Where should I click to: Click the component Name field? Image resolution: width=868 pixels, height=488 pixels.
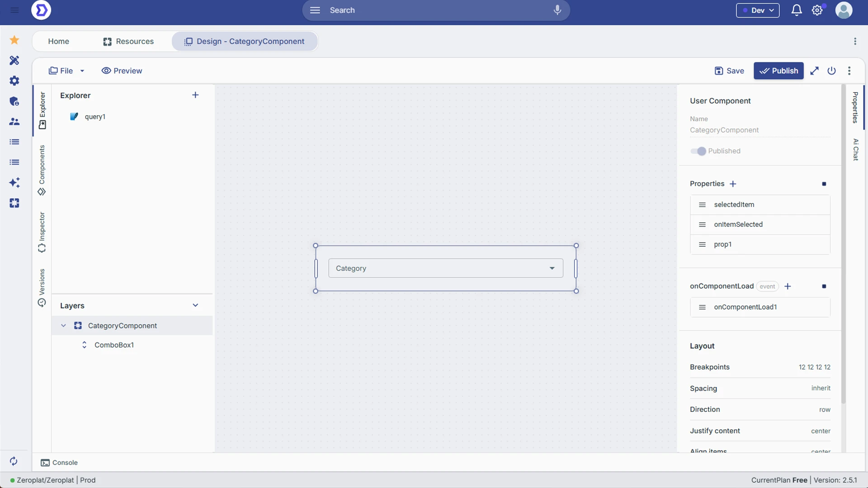(760, 130)
